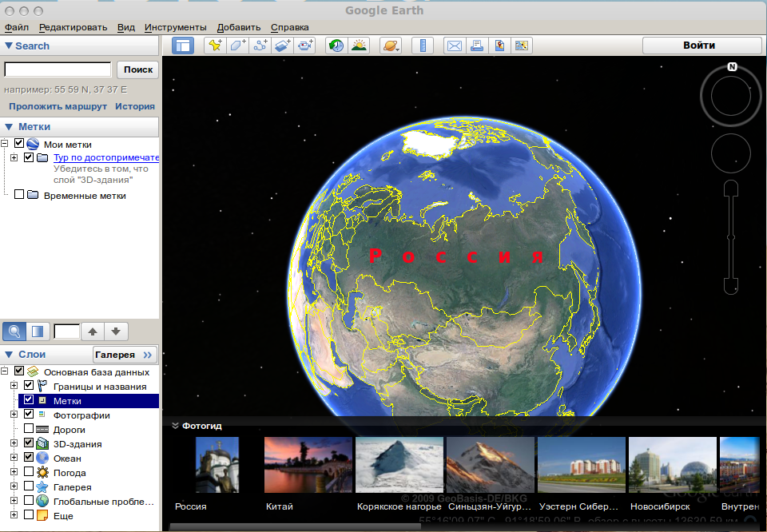The height and width of the screenshot is (532, 767).
Task: Enable the Дороги layer checkbox
Action: [x=29, y=428]
